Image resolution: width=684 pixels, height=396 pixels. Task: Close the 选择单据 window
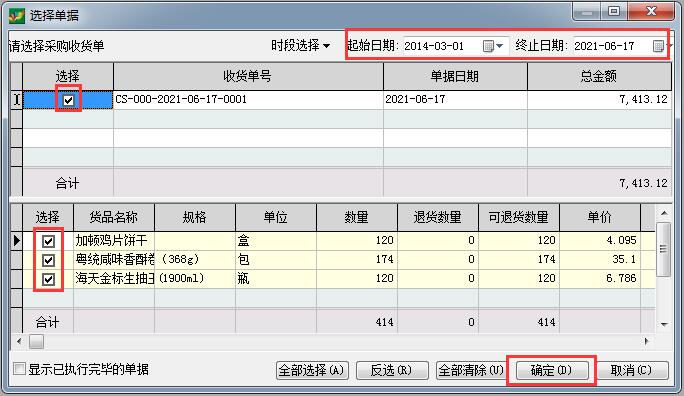[x=652, y=11]
